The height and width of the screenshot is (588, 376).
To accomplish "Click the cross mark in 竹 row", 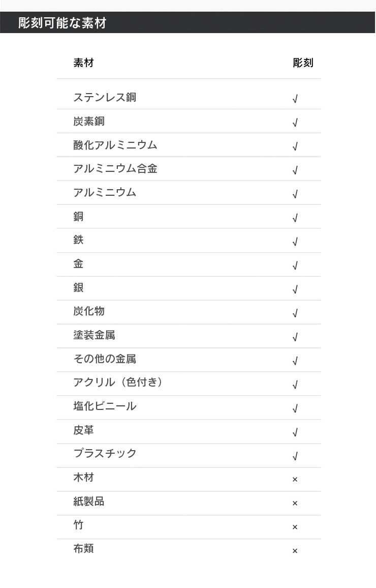I will click(x=295, y=527).
